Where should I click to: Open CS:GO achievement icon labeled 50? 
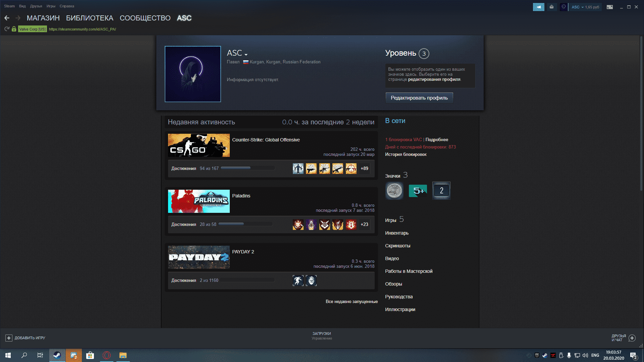click(x=311, y=169)
